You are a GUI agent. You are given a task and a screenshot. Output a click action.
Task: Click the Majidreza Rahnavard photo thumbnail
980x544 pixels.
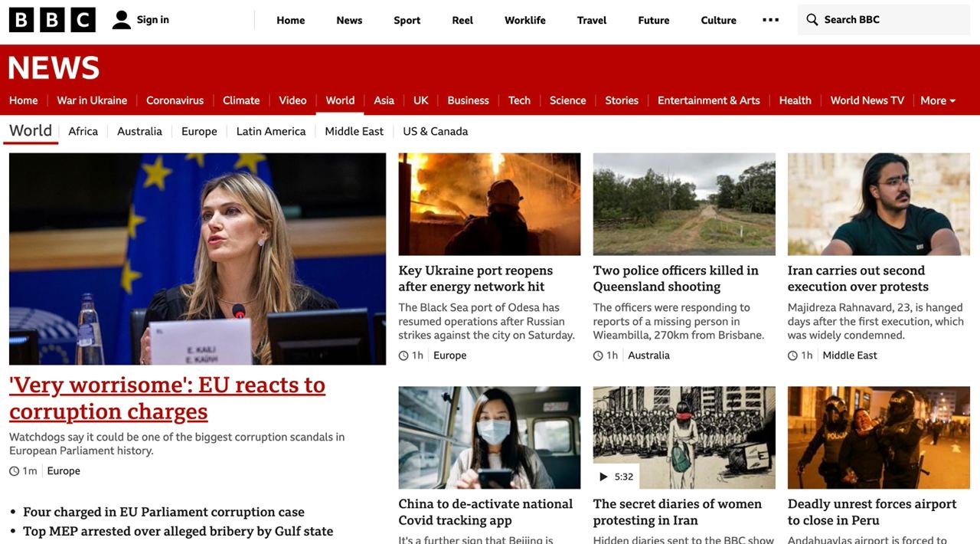[878, 204]
